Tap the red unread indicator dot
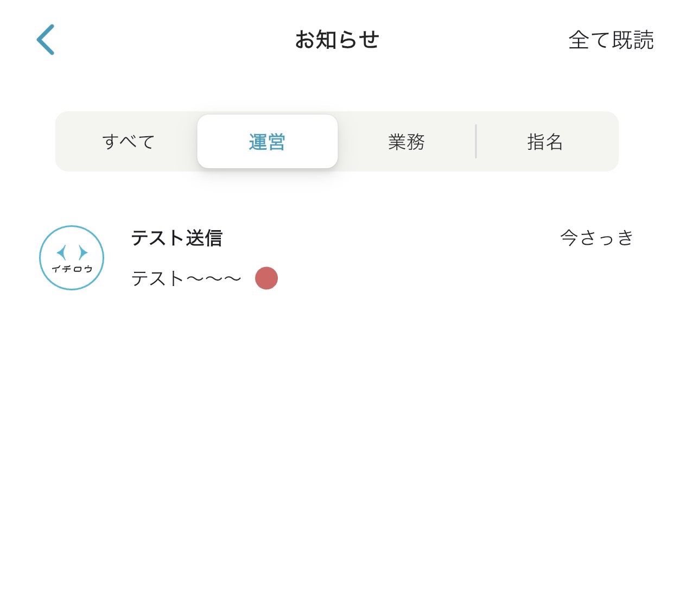 (266, 278)
